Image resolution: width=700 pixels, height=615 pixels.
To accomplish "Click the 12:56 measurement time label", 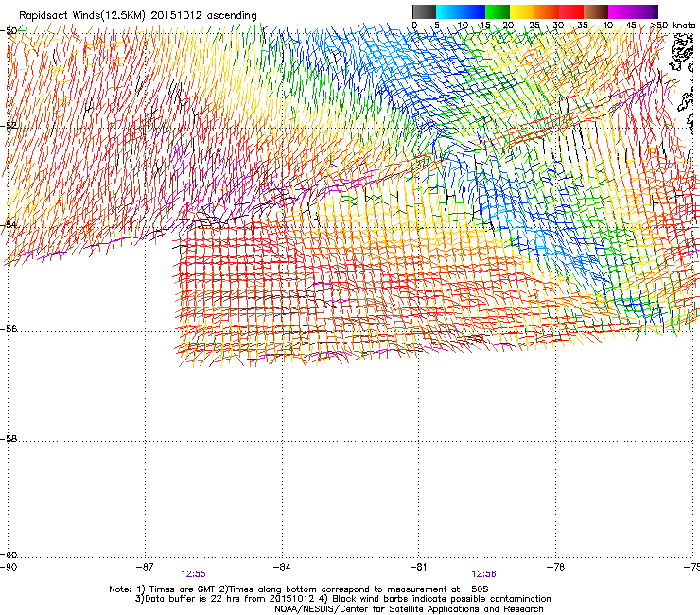I will (484, 574).
